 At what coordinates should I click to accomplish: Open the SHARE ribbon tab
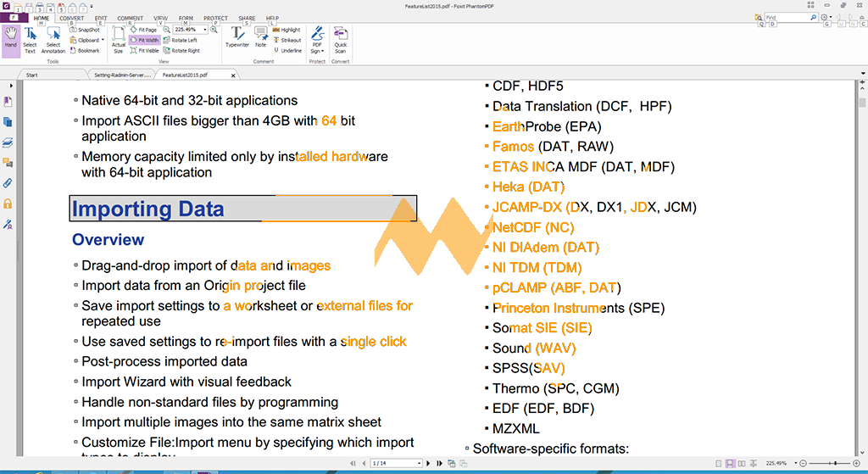[247, 19]
